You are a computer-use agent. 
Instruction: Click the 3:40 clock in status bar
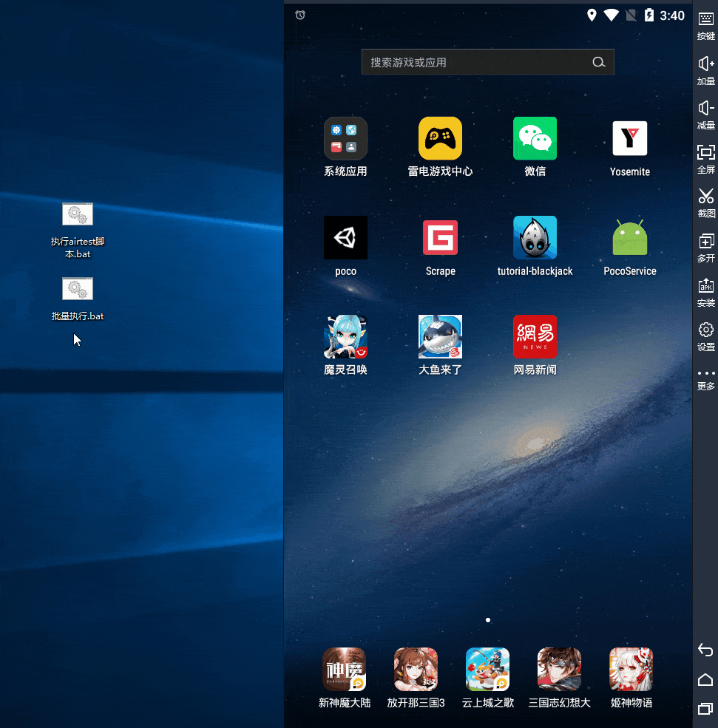[672, 16]
